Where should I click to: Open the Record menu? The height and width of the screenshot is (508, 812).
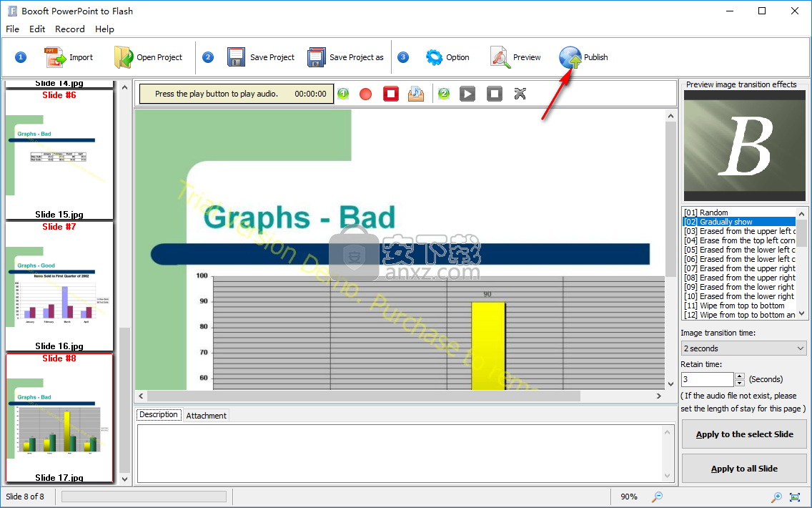coord(70,29)
